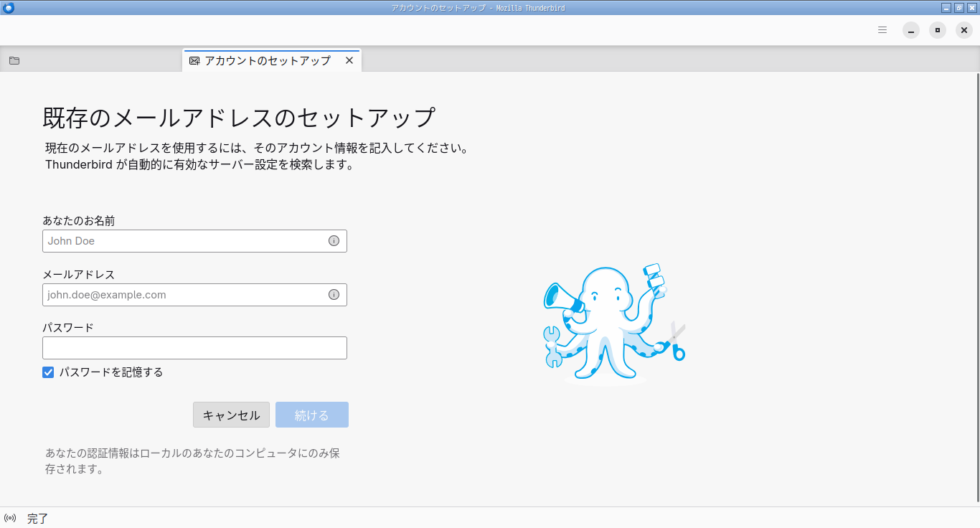Screen dimensions: 980x528
Task: Minimize window using the round toolbar button
Action: 911,30
